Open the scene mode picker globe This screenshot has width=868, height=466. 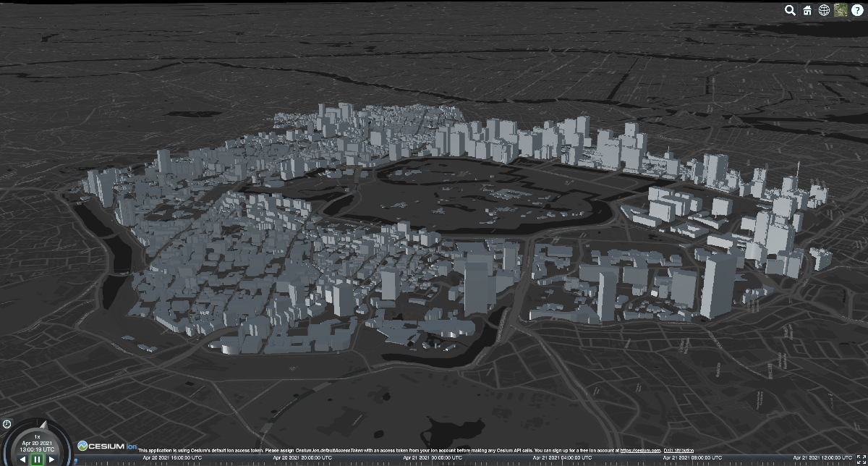[824, 10]
